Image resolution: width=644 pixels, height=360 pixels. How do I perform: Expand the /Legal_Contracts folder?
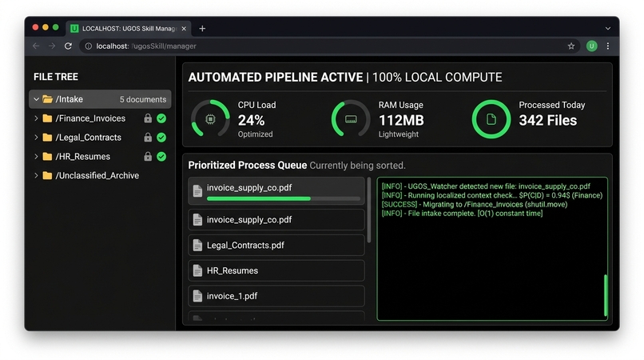(x=36, y=138)
